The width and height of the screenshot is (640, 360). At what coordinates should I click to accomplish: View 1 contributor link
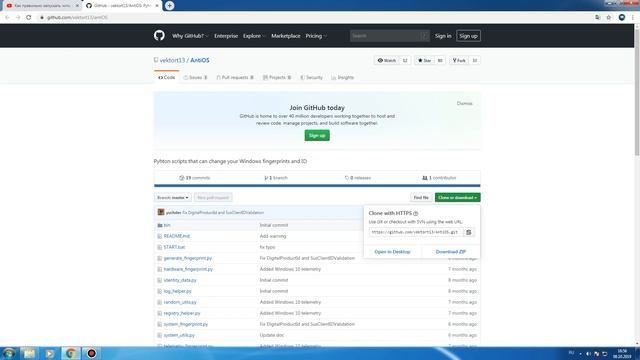[439, 178]
